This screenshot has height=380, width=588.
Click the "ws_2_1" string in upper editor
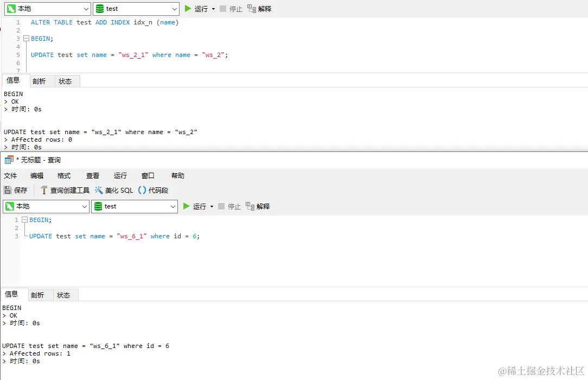pos(133,55)
